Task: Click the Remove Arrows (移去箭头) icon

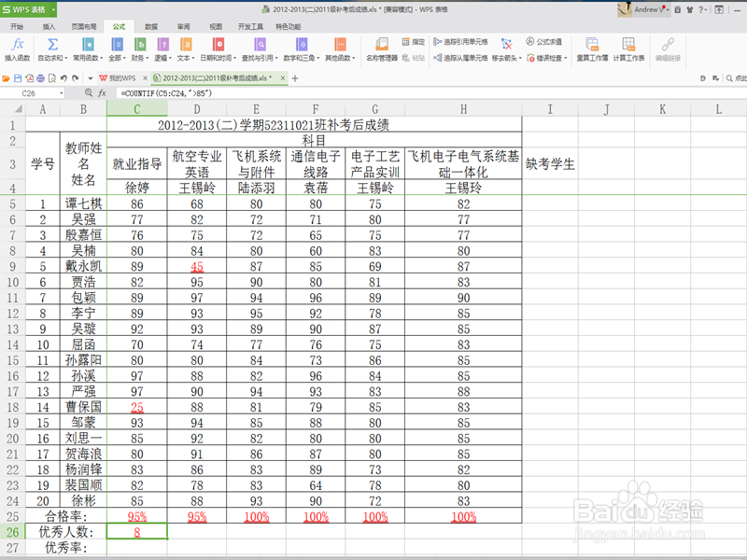Action: [x=506, y=44]
